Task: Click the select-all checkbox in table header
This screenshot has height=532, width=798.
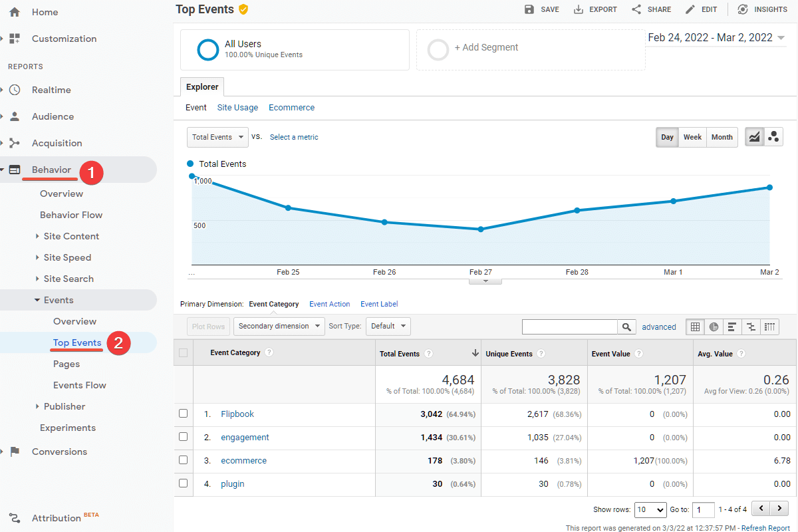Action: pos(183,353)
